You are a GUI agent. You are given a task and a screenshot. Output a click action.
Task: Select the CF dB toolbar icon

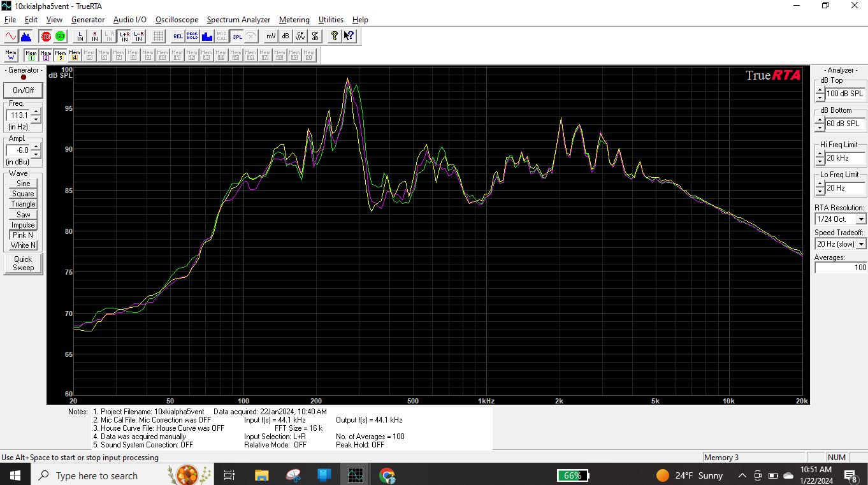click(x=315, y=36)
